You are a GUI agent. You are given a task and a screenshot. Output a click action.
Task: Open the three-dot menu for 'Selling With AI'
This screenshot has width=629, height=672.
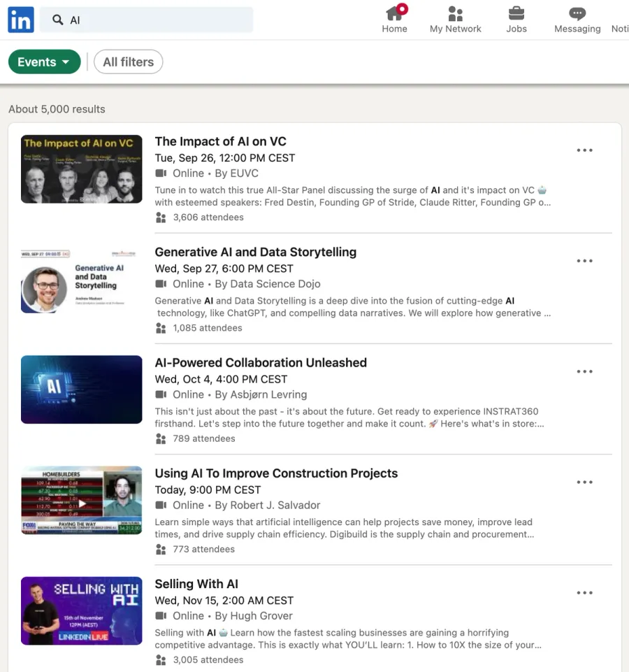tap(584, 592)
